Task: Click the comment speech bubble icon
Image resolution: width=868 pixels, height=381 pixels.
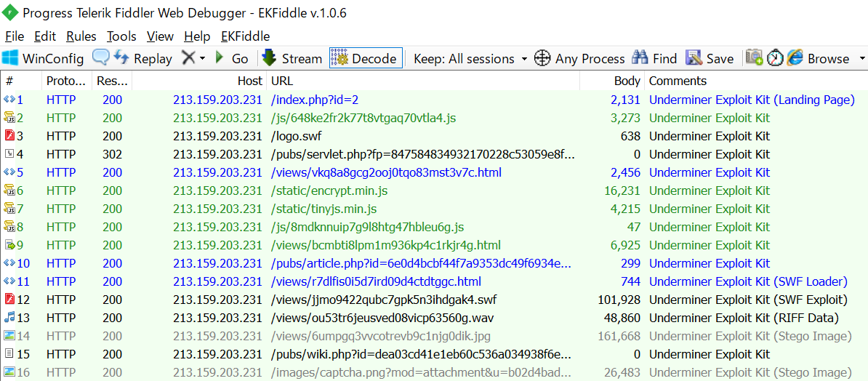Action: click(x=101, y=58)
